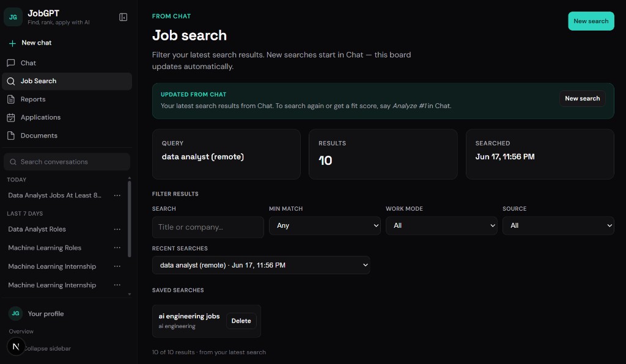Open the Source dropdown
Screen dimensions: 626x364
[558, 225]
